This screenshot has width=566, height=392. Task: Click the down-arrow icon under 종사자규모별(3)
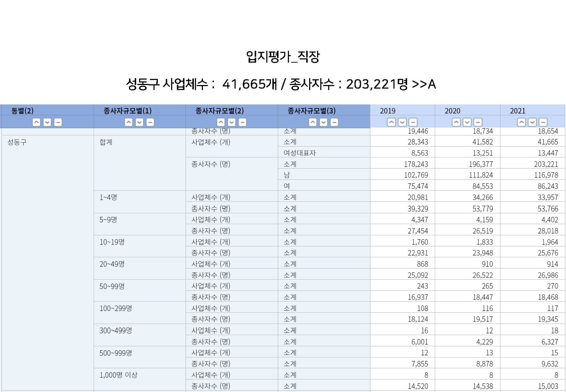[x=323, y=122]
